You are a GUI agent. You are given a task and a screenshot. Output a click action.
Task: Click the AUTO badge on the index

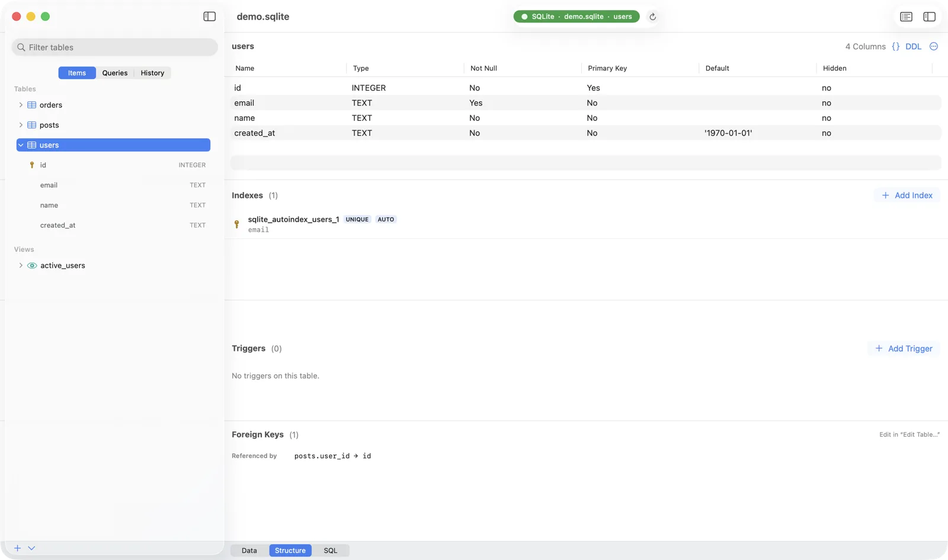pyautogui.click(x=386, y=219)
